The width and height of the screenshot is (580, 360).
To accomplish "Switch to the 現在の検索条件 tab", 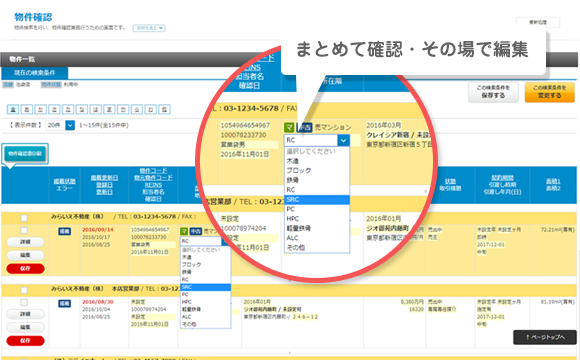I will click(34, 73).
